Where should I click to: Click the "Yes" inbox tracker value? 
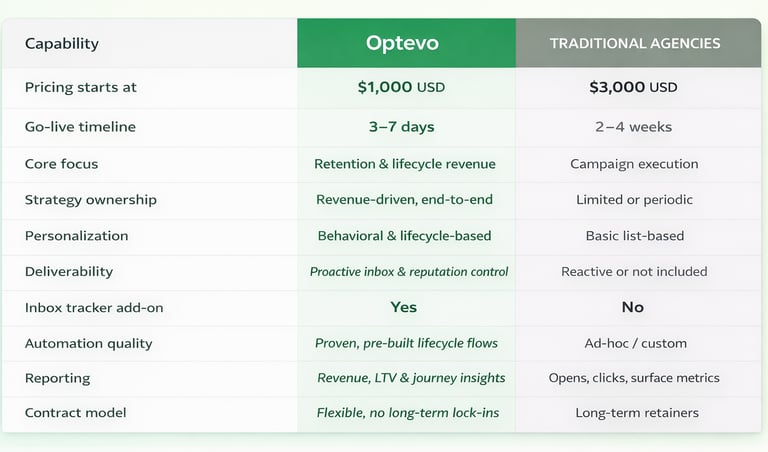click(x=404, y=307)
